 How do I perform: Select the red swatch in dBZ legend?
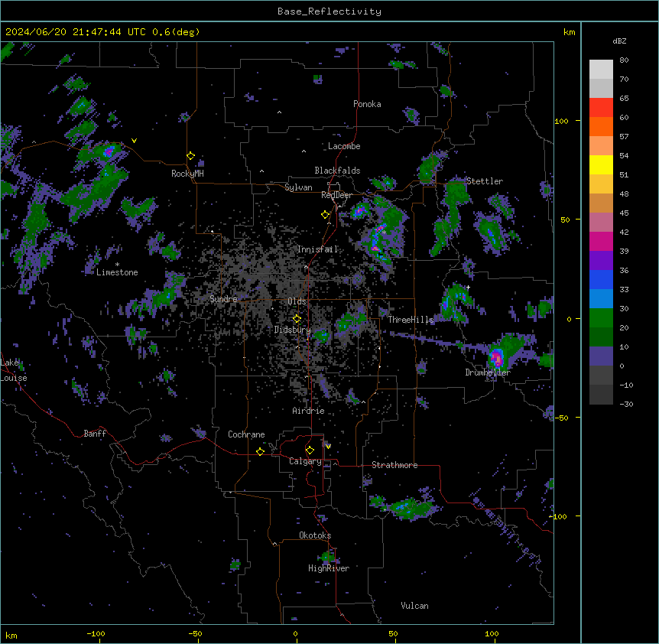click(x=601, y=108)
